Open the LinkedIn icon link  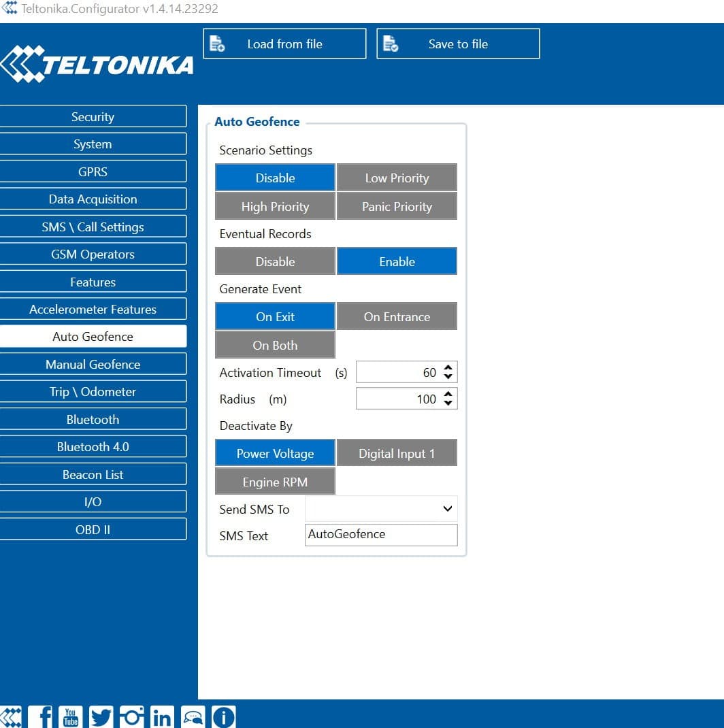[163, 716]
